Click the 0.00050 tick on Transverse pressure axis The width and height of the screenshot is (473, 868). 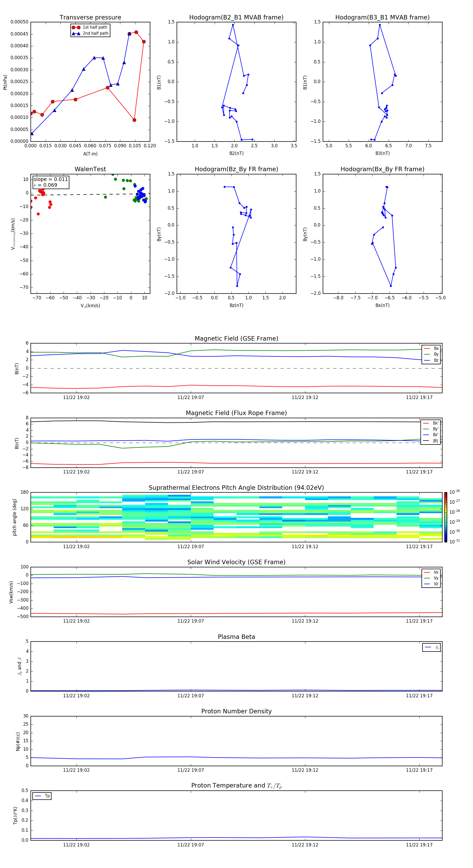tap(19, 22)
